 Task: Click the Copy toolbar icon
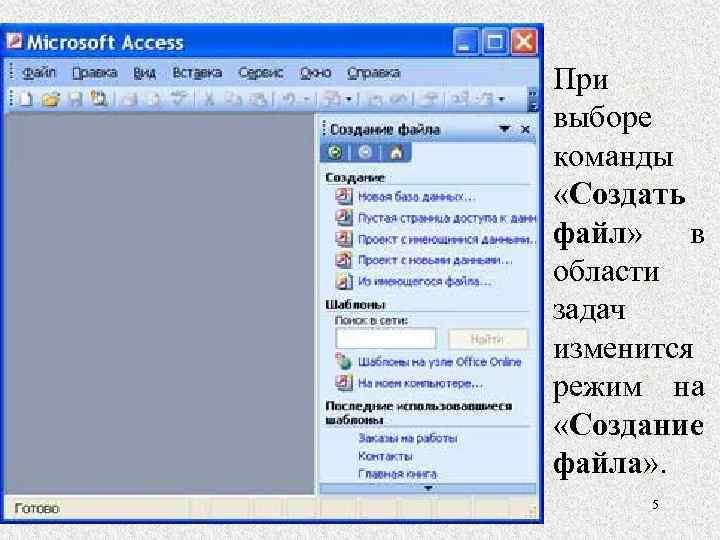[x=233, y=99]
